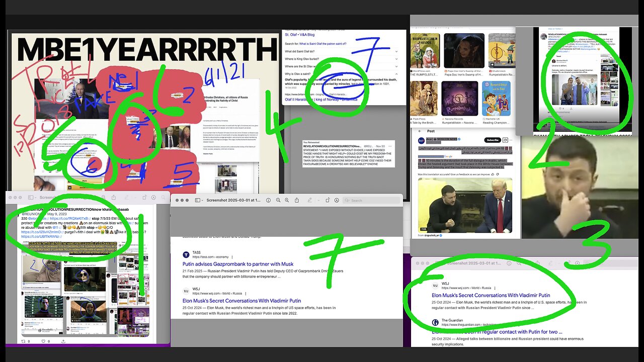
Task: Show markup toolbar in left tweet Preview window
Action: [x=153, y=197]
